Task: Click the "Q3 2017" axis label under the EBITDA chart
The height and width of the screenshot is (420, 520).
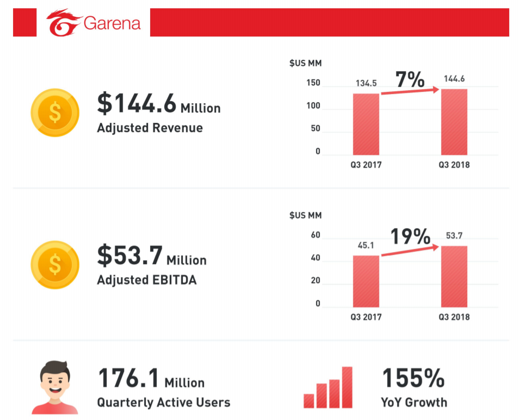Action: click(x=366, y=317)
